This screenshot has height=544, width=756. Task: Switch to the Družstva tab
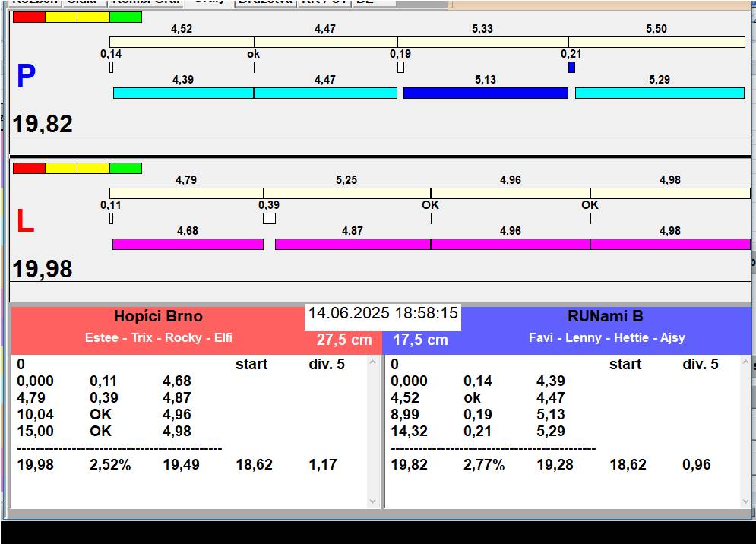(264, 2)
